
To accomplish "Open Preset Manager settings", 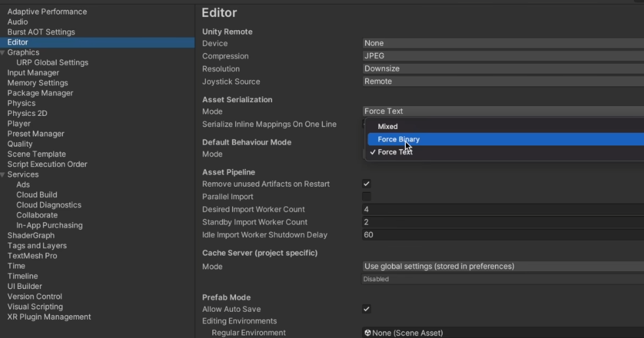I will pyautogui.click(x=35, y=134).
